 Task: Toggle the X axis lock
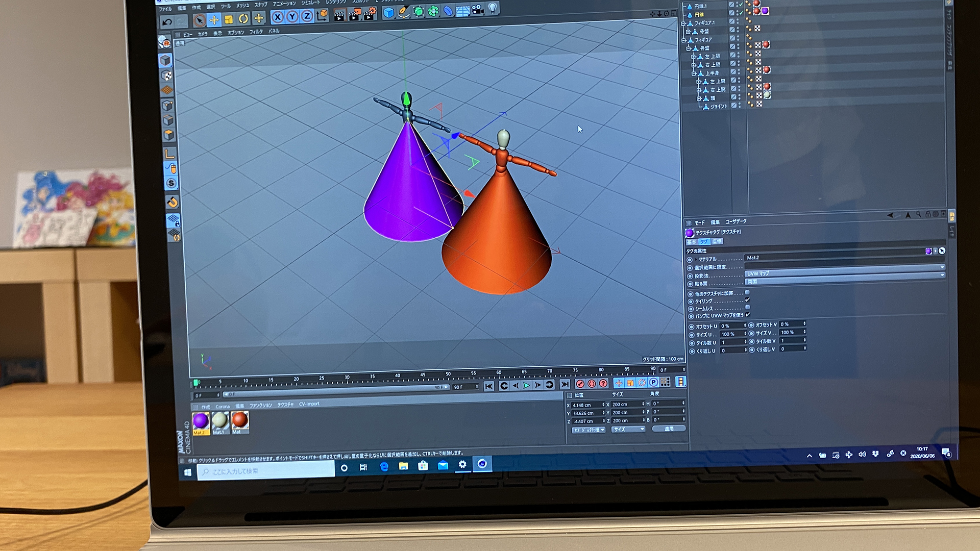point(277,17)
